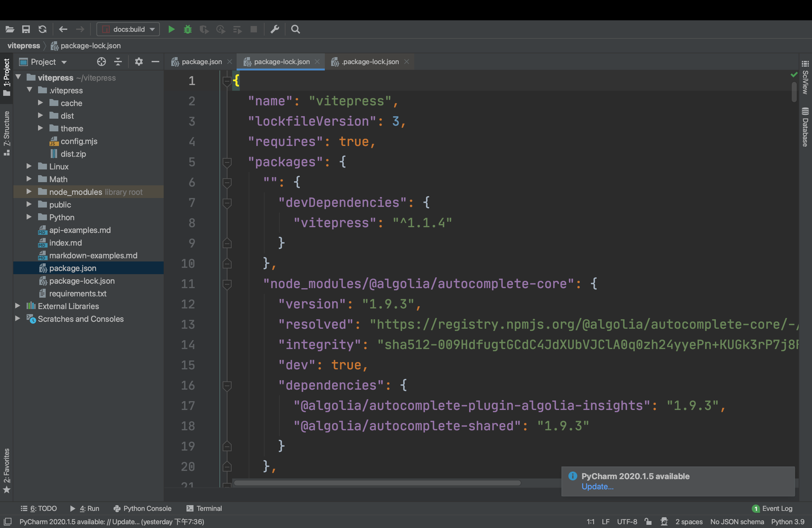Click the horizontal editor scrollbar
Screen dimensions: 812x528
pyautogui.click(x=377, y=483)
